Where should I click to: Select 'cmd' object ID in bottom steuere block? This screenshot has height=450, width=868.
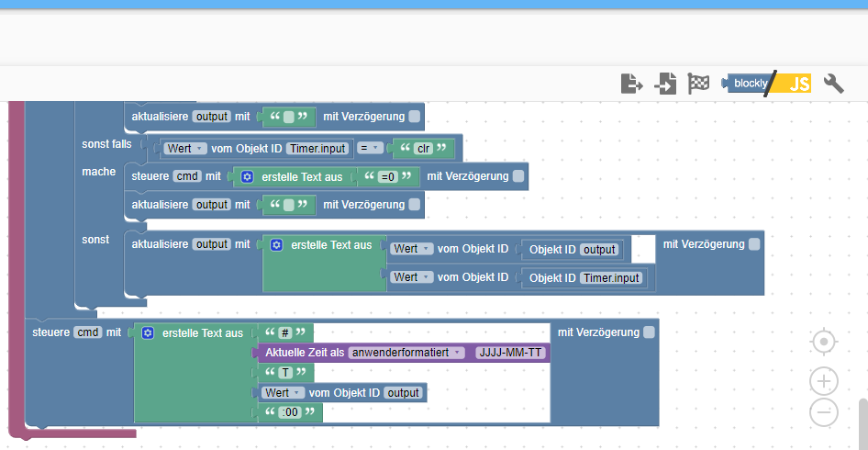[x=89, y=332]
